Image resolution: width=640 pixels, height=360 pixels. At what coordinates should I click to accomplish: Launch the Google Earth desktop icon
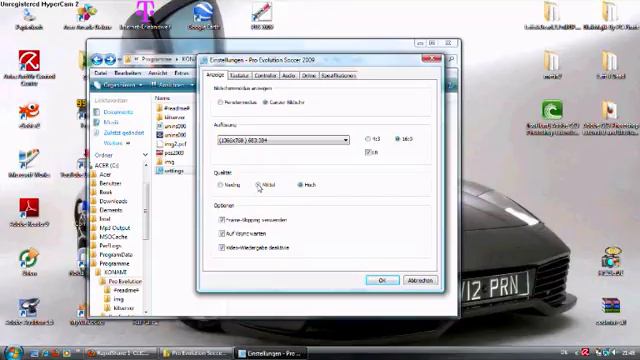coord(204,17)
